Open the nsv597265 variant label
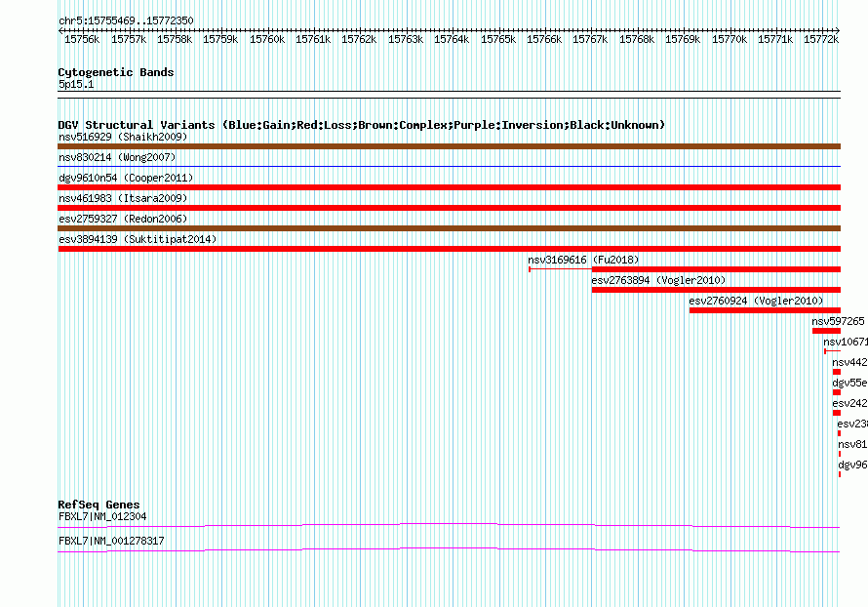This screenshot has width=868, height=607. pos(838,321)
